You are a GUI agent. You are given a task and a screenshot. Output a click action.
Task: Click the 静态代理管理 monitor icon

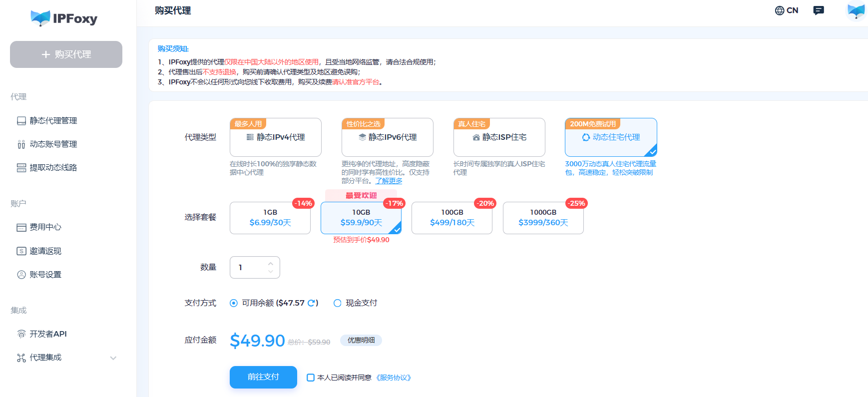click(21, 121)
